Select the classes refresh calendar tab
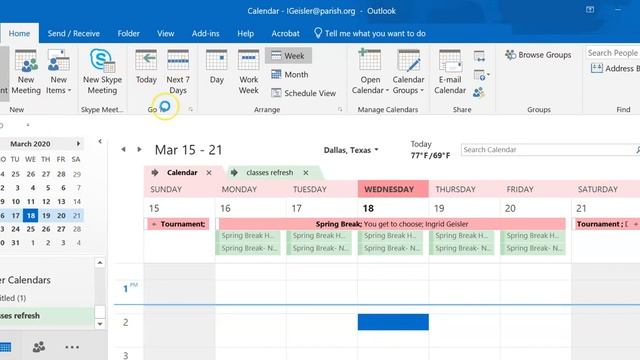640x360 pixels. point(270,173)
